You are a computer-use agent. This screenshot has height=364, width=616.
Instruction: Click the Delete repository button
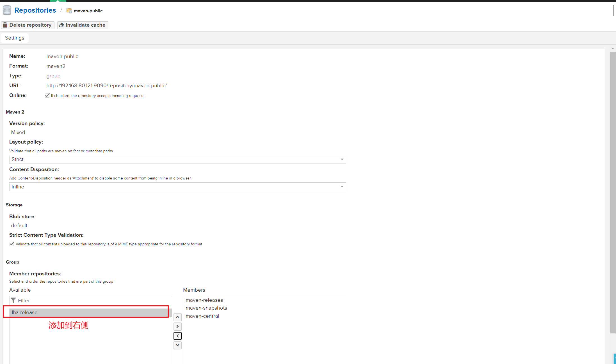(28, 25)
